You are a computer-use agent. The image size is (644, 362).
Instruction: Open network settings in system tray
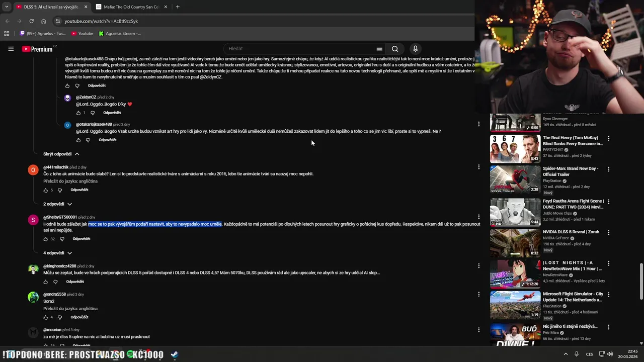point(602,354)
